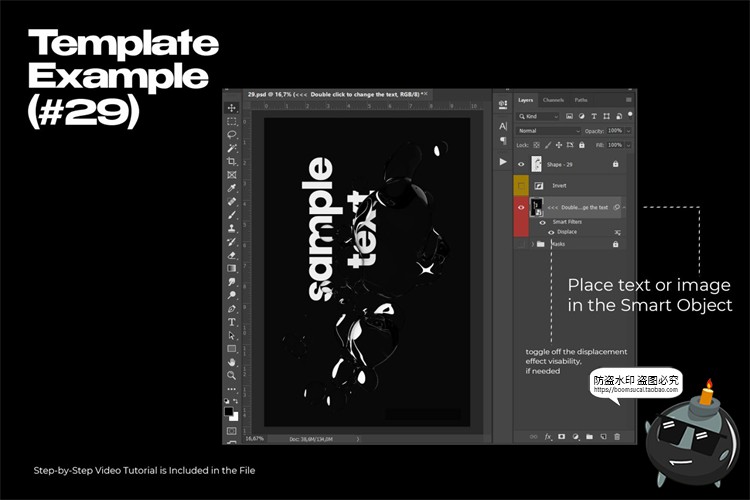This screenshot has height=500, width=750.
Task: Add a layer mask
Action: (x=561, y=436)
